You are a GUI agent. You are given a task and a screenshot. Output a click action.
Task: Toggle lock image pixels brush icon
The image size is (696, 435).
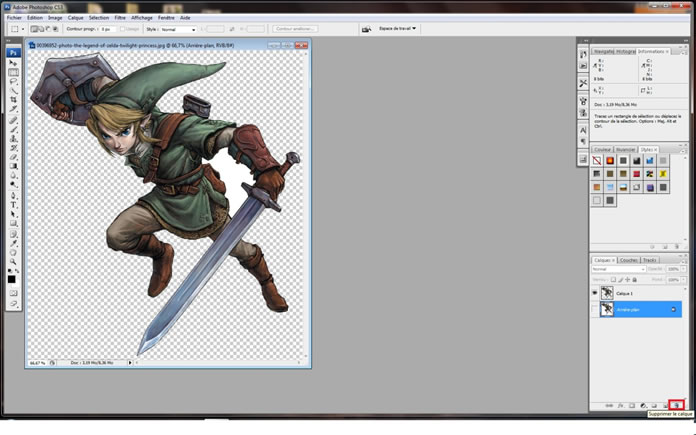tap(621, 280)
